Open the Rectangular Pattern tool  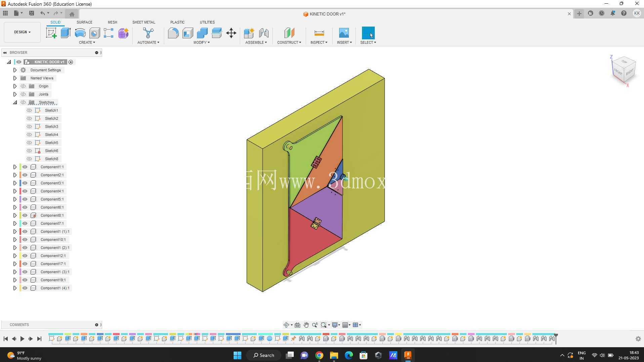109,33
